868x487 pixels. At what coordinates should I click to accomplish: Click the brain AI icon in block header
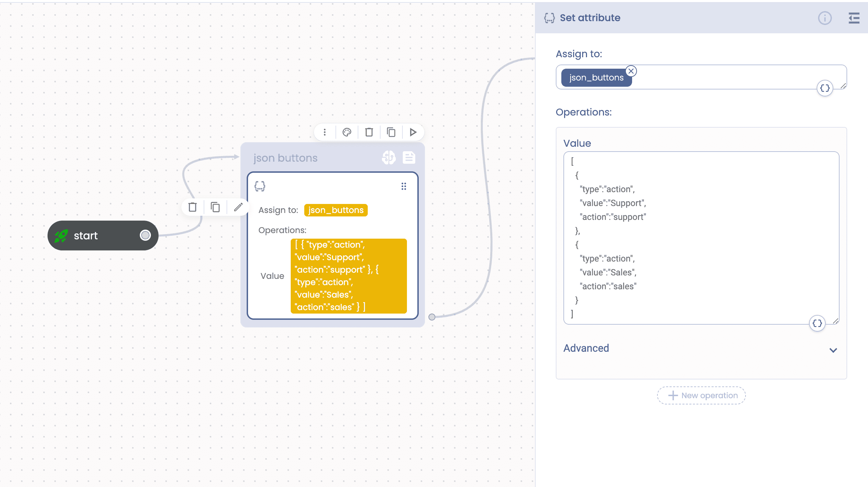389,157
